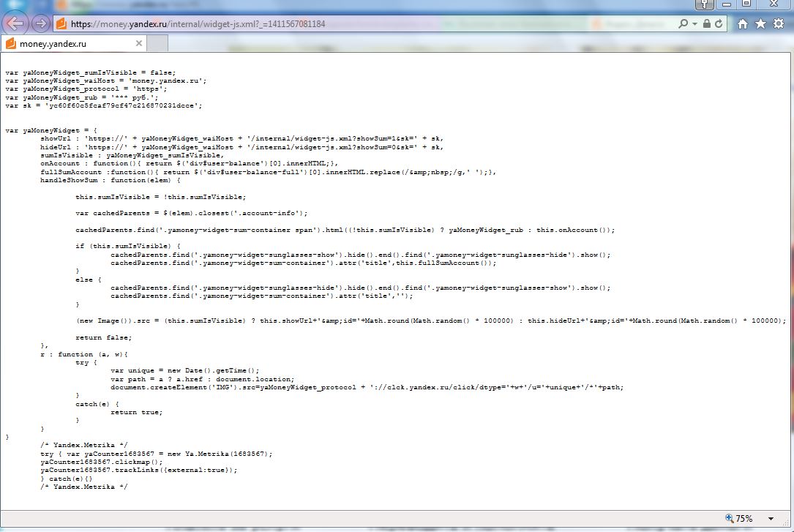Viewport: 794px width, 532px height.
Task: Click the 'this.sumIsVisible = !this.sumIsVisible;' line
Action: click(161, 196)
